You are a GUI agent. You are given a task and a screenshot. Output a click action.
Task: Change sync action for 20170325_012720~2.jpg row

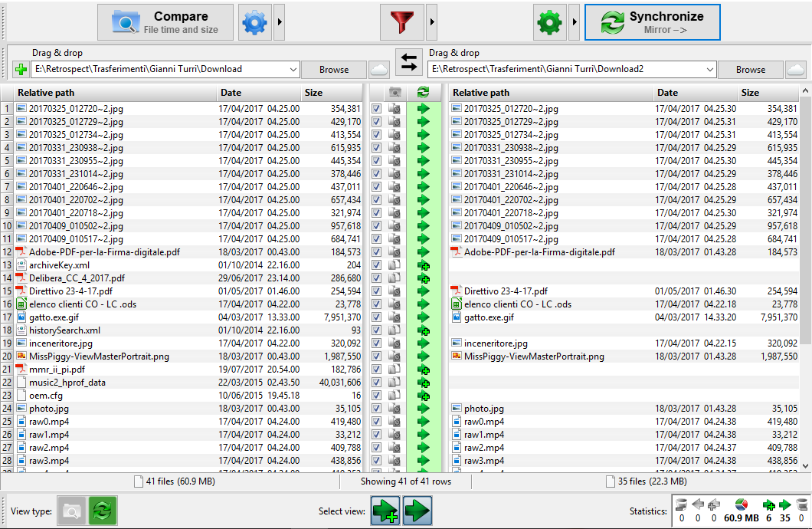point(424,109)
